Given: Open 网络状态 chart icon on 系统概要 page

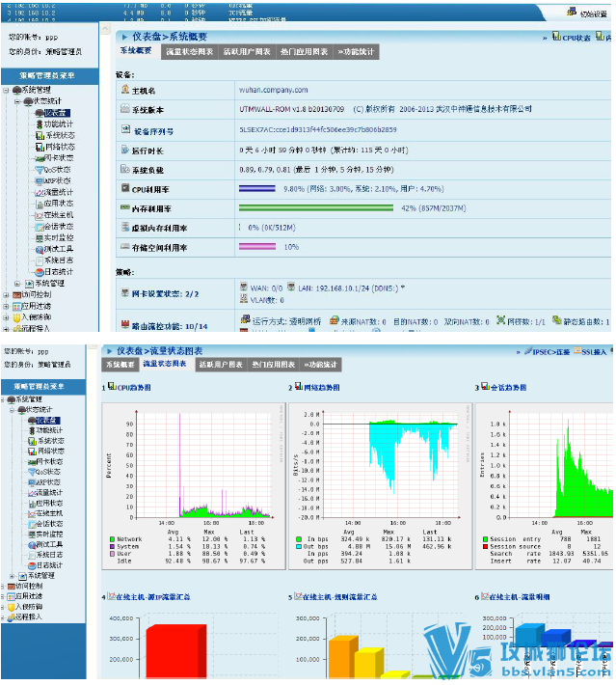Looking at the screenshot, I should pos(40,147).
